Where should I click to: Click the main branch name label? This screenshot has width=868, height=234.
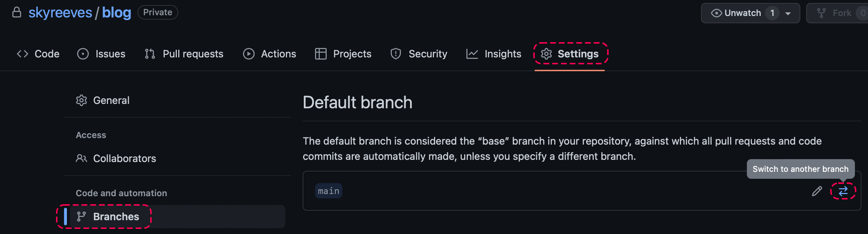(329, 191)
